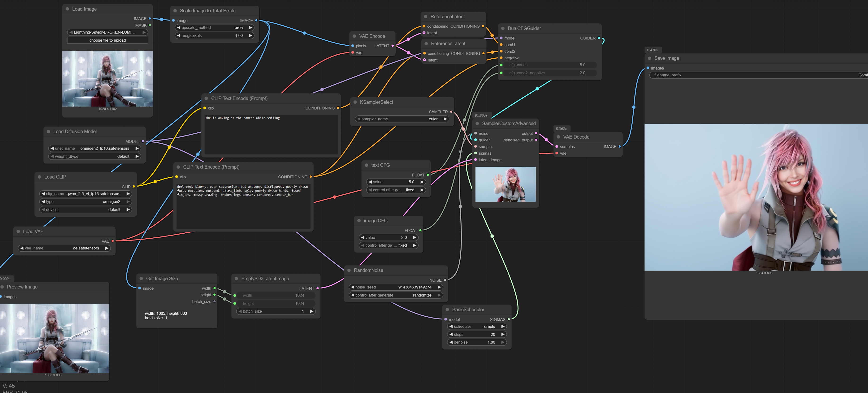The height and width of the screenshot is (393, 868).
Task: Click the images input port on Save Image
Action: coord(648,68)
